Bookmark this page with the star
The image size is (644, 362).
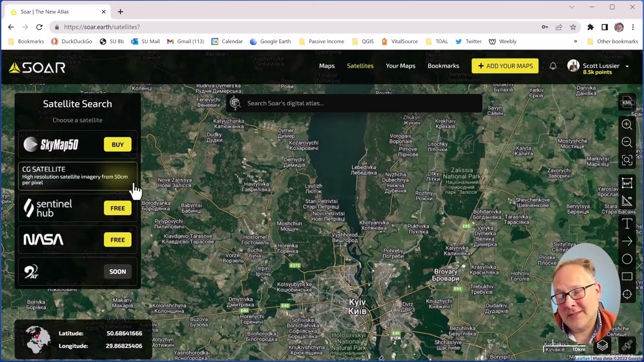573,27
